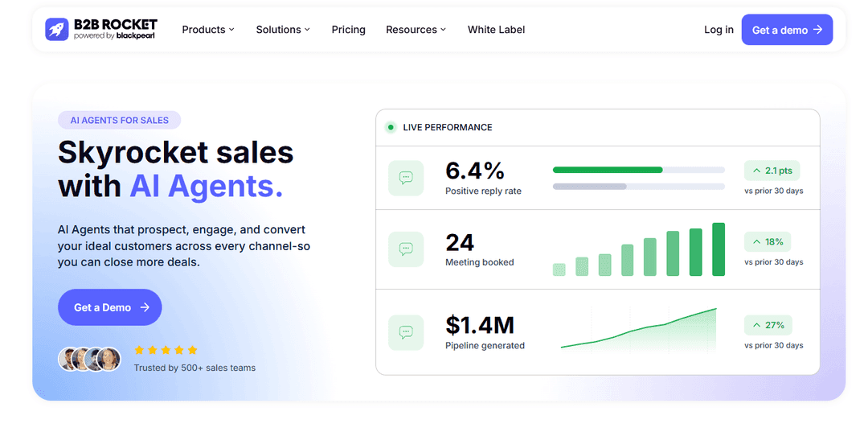Click the AI AGENTS FOR SALES badge
Screen dimensions: 868x432
click(x=120, y=120)
